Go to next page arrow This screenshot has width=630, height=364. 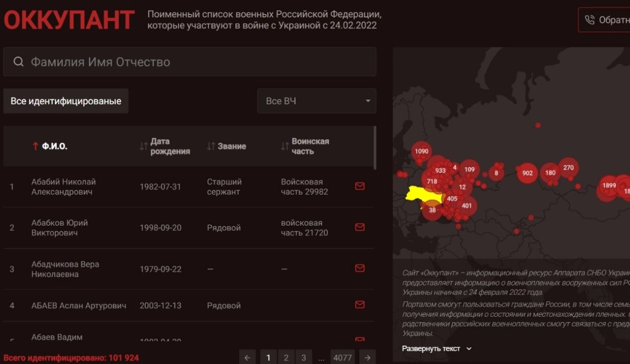point(367,358)
